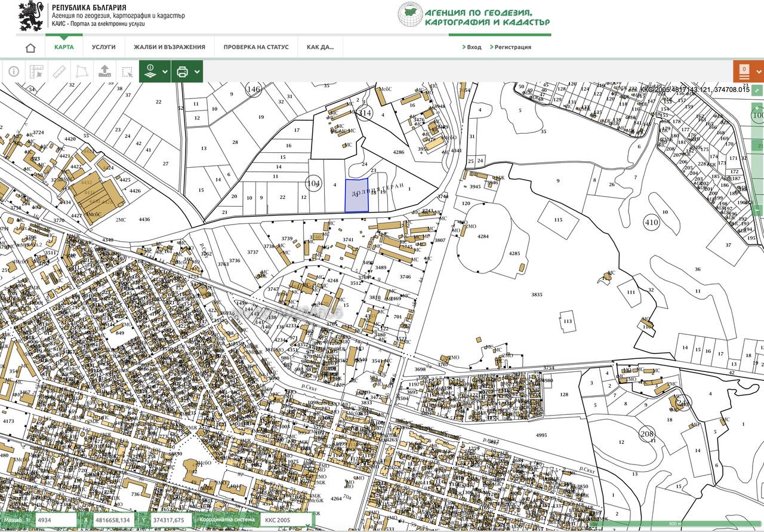Expand the print options dropdown
Viewport: 764px width, 532px height.
[187, 72]
